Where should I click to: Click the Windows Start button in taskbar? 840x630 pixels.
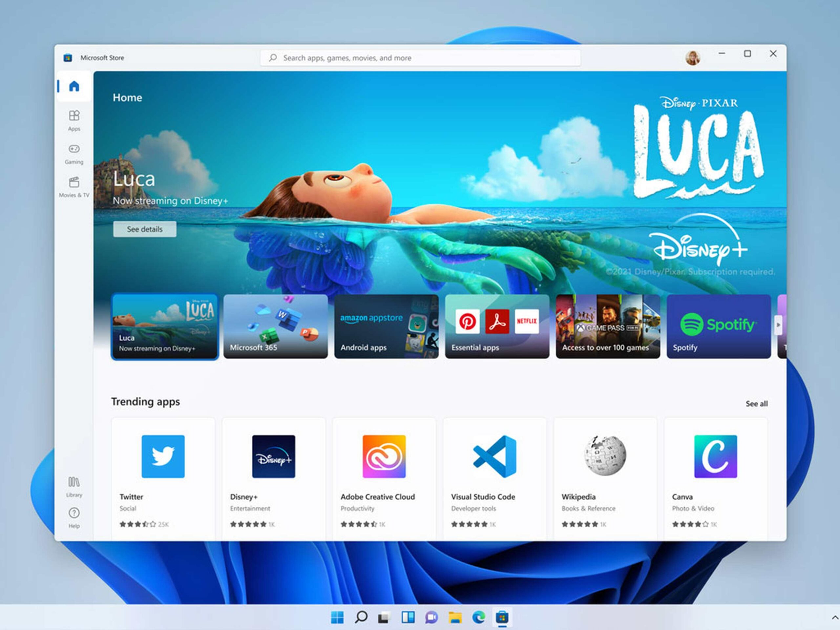point(337,617)
